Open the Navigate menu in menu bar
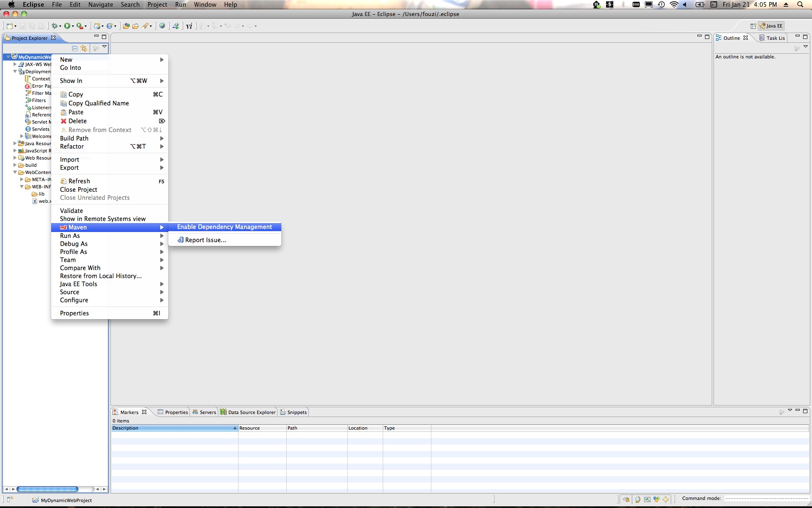 tap(101, 5)
